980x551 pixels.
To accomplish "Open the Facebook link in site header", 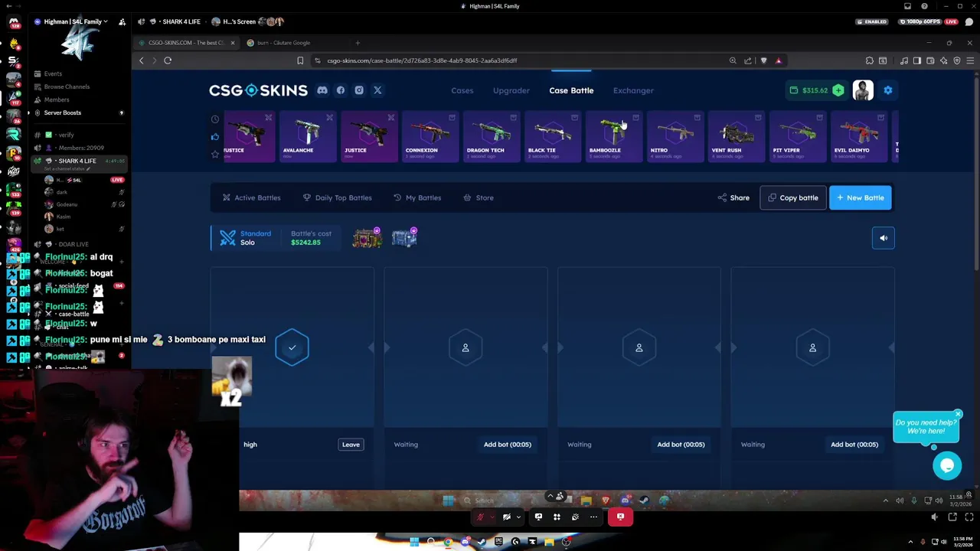I will coord(341,90).
